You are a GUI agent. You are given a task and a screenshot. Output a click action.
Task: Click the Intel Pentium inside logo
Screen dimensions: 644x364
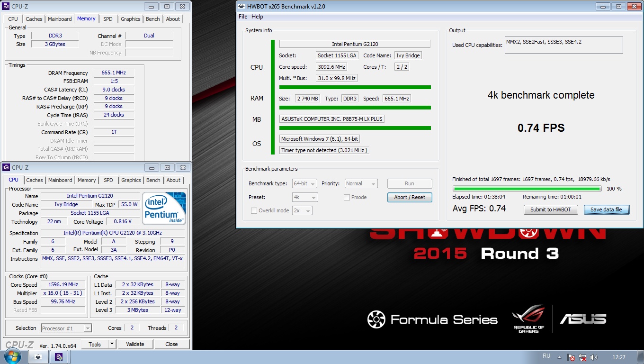click(164, 208)
